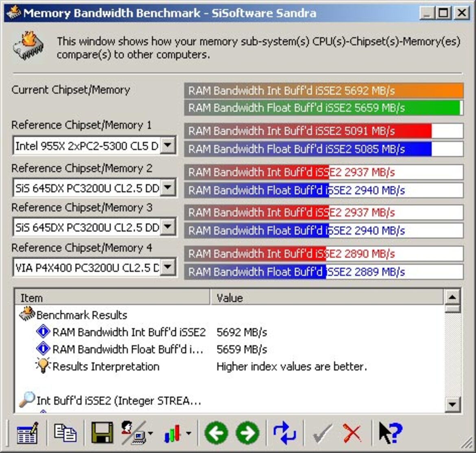
Task: Open the Reference Chipset/Memory 1 dropdown arrow
Action: point(168,145)
